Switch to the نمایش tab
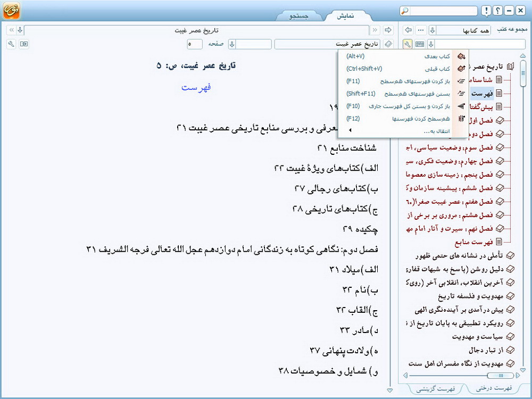 345,16
